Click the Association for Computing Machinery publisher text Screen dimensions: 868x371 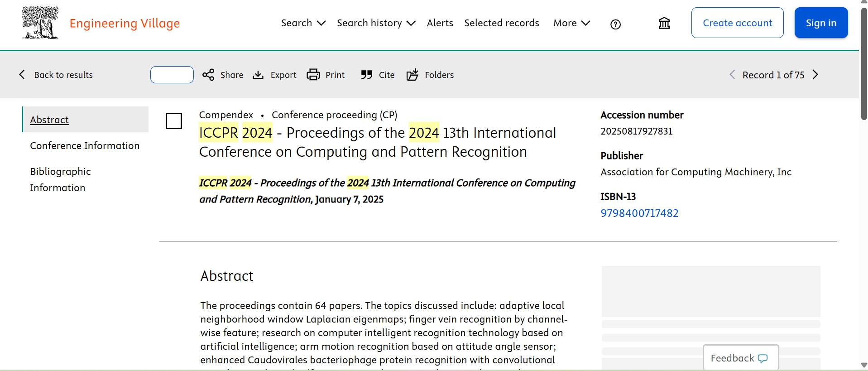pos(696,172)
